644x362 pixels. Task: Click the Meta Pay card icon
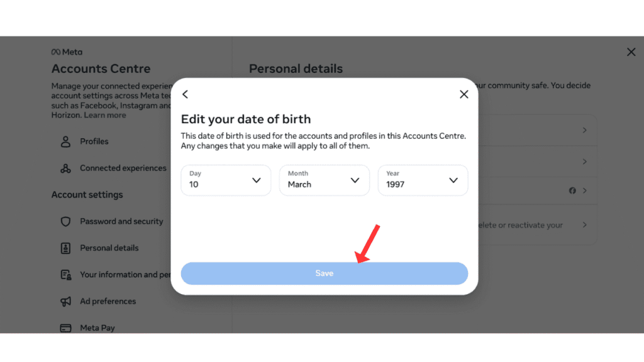click(65, 327)
